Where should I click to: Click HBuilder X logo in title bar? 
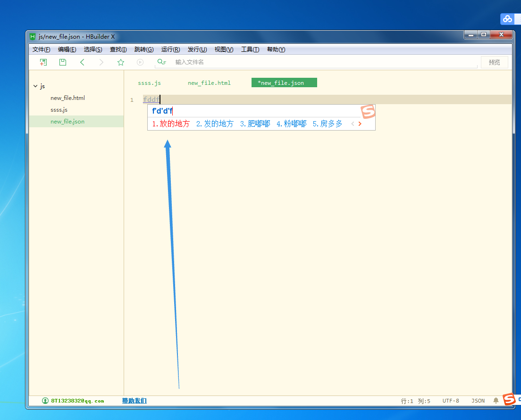[32, 36]
